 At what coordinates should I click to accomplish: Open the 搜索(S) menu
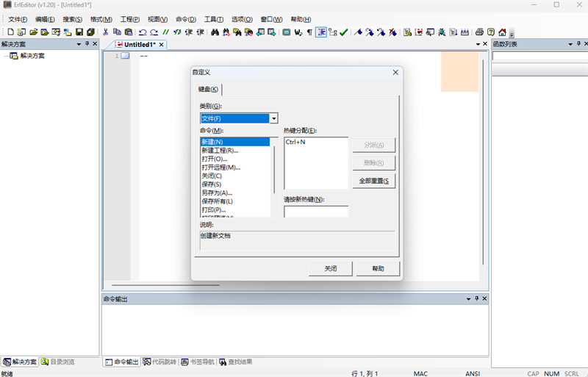(x=72, y=19)
